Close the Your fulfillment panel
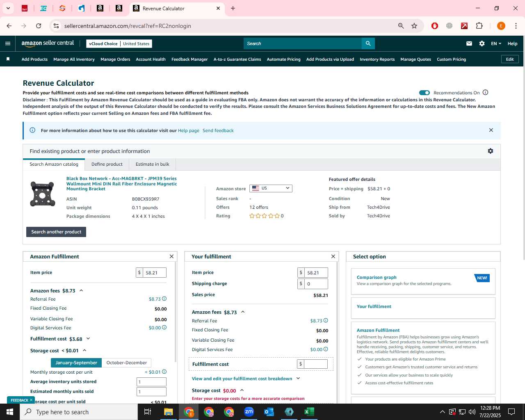 coord(333,256)
